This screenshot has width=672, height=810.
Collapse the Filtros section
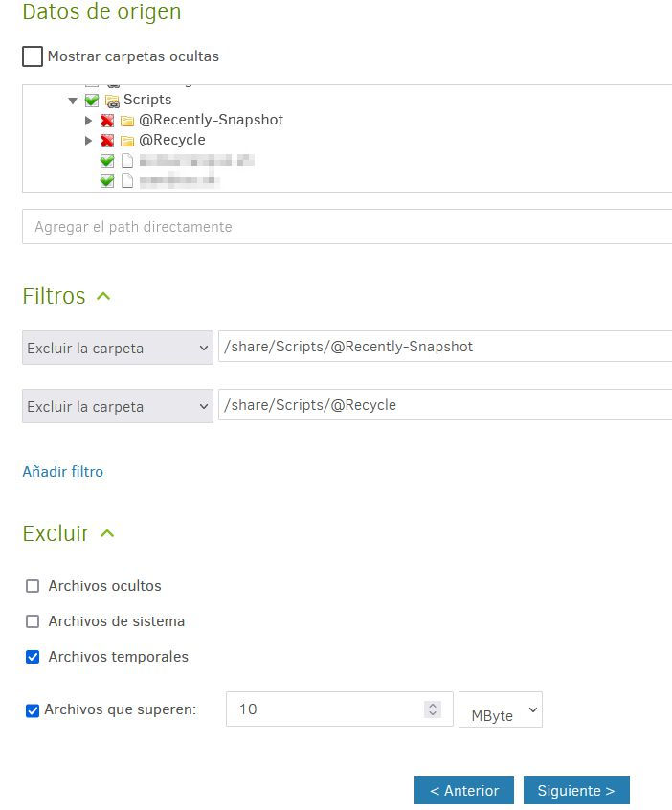point(103,297)
